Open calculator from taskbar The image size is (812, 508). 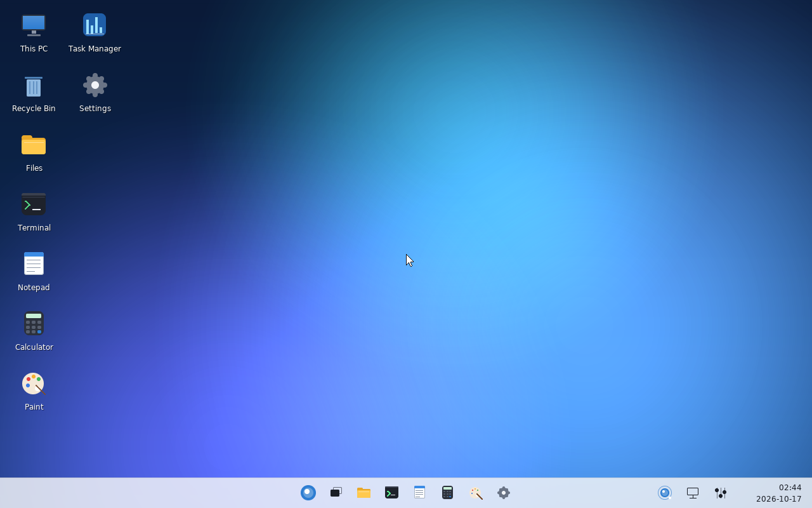point(447,493)
